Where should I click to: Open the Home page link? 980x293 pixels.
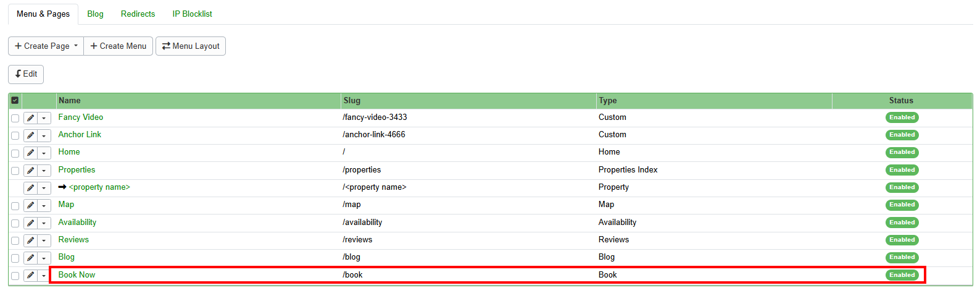[x=69, y=151]
